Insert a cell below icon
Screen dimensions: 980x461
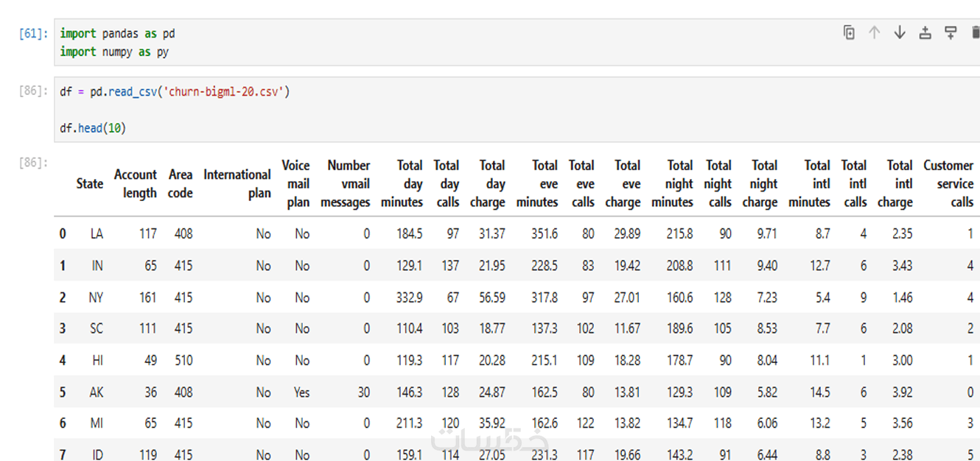[951, 32]
